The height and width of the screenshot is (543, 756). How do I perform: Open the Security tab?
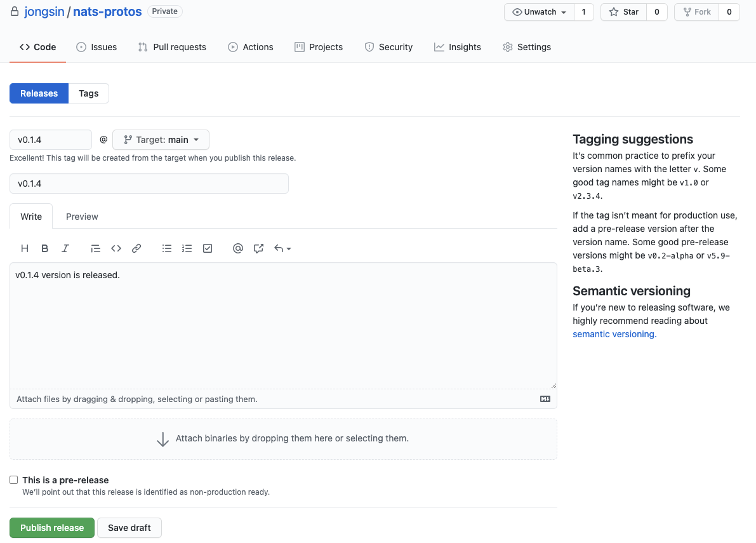[388, 47]
